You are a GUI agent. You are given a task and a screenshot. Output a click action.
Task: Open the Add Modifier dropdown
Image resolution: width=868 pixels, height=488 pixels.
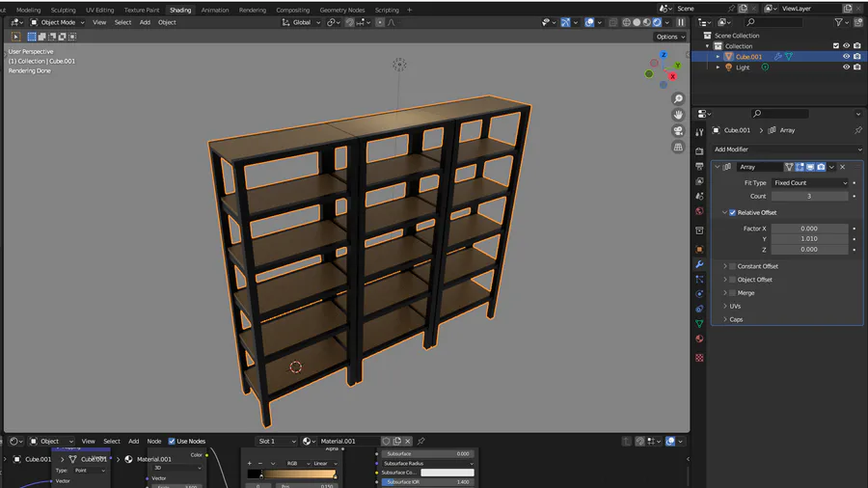pos(787,149)
